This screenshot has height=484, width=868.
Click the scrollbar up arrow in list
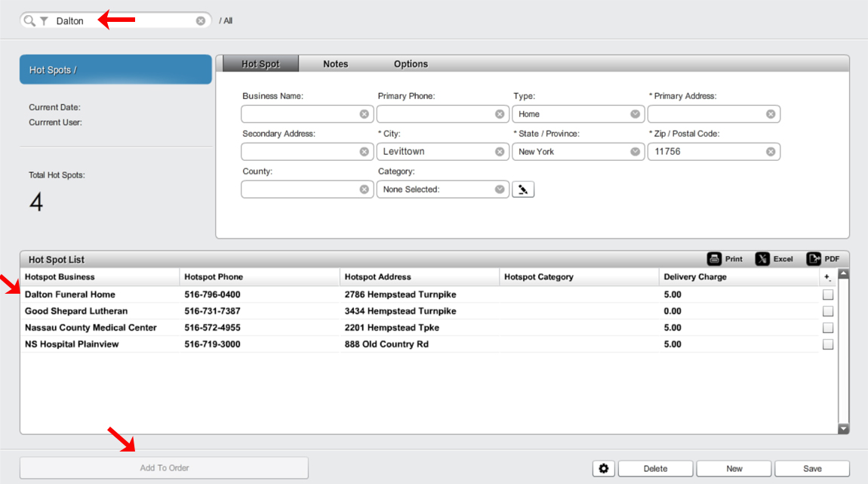[x=843, y=273]
